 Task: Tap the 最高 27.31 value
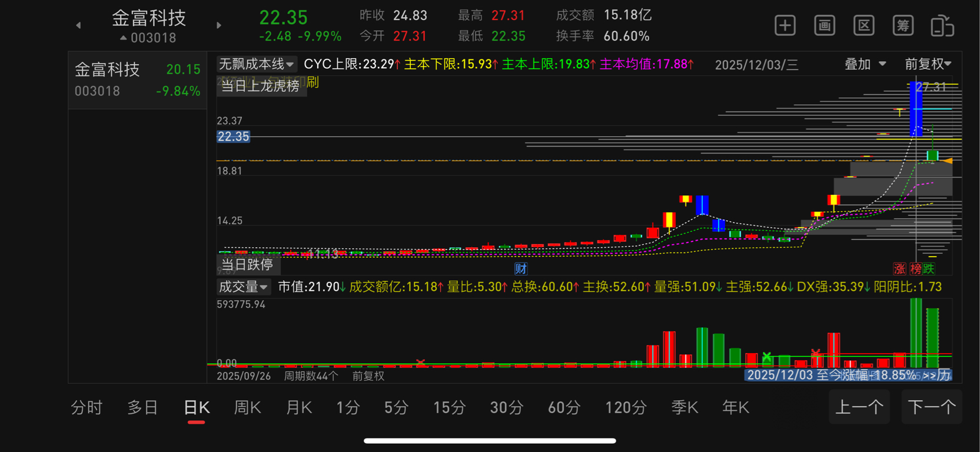[508, 15]
